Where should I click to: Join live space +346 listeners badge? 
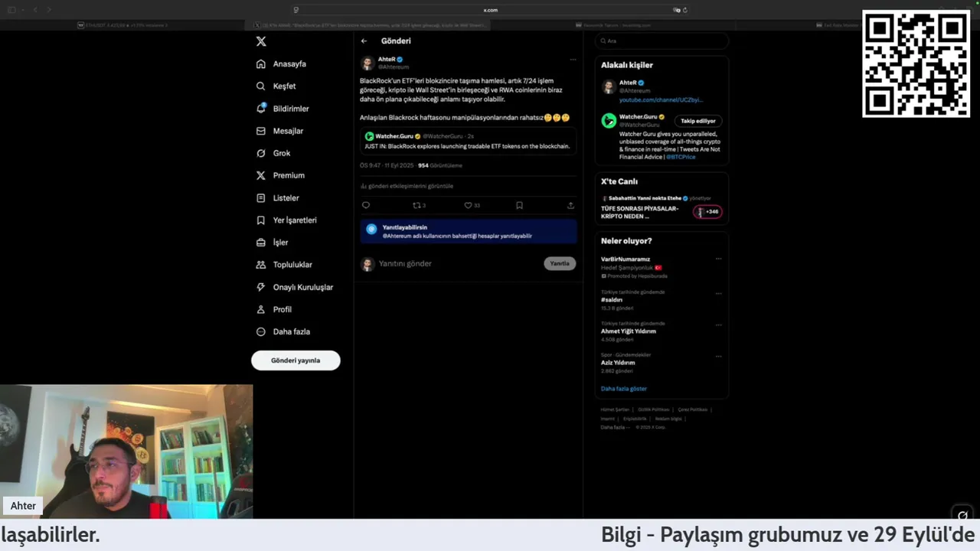pyautogui.click(x=707, y=212)
